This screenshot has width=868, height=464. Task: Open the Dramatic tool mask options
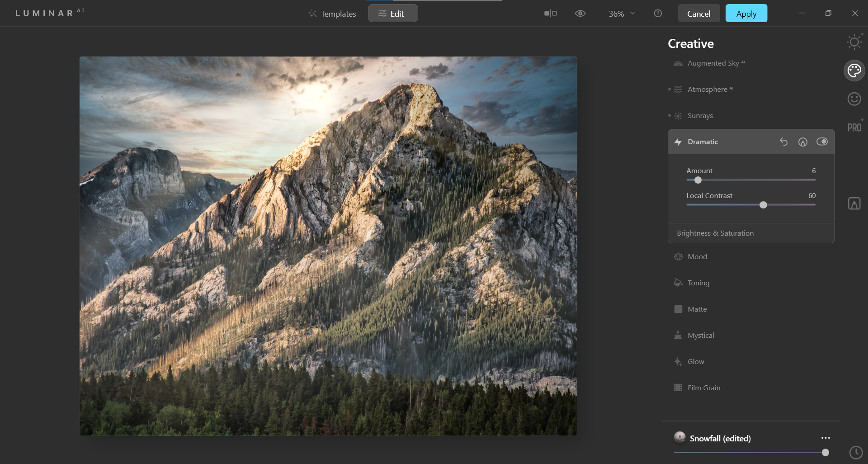tap(802, 142)
